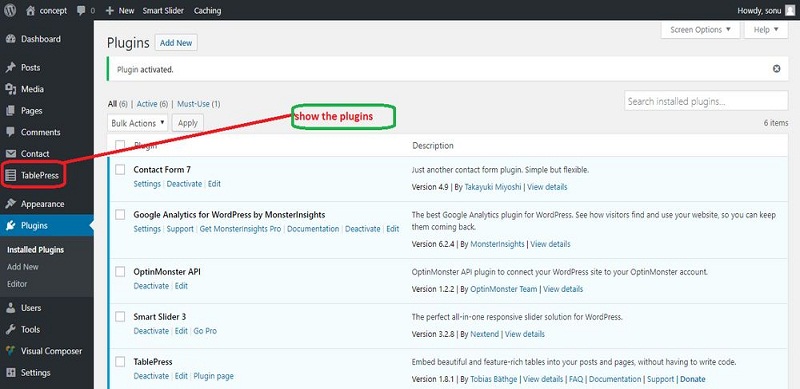Click the Pages icon in sidebar
800x389 pixels.
11,111
